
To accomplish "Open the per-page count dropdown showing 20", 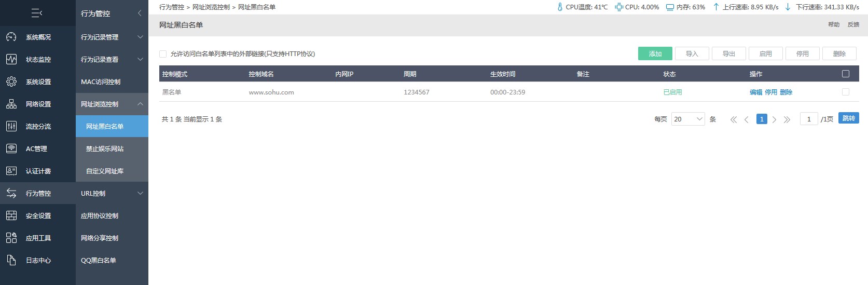I will click(x=687, y=119).
